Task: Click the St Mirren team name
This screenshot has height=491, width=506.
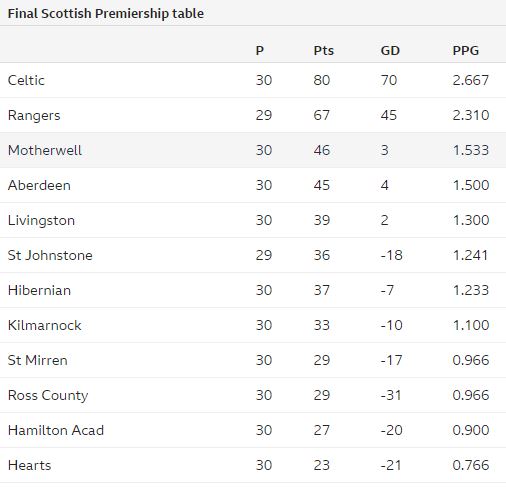Action: click(38, 360)
